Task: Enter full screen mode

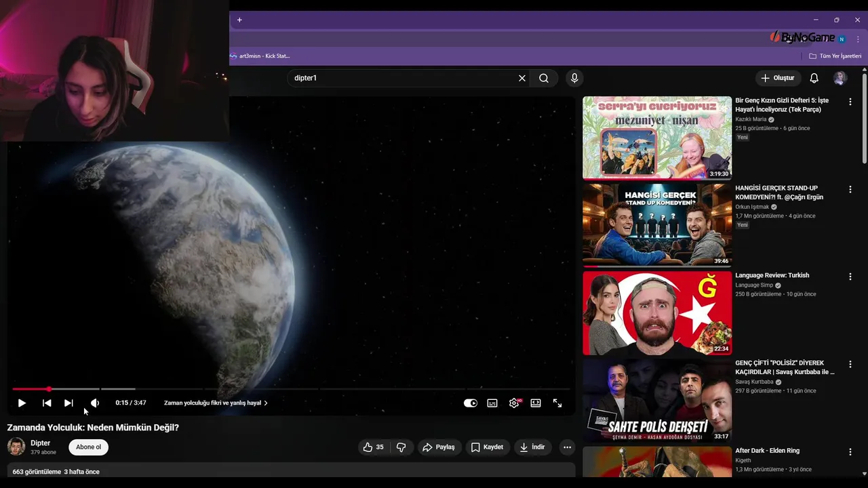Action: pyautogui.click(x=557, y=403)
